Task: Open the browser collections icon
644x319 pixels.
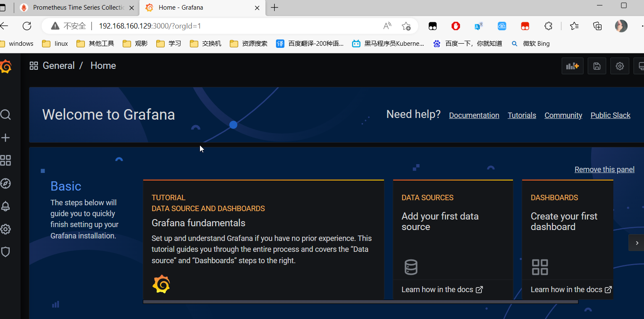Action: [597, 26]
